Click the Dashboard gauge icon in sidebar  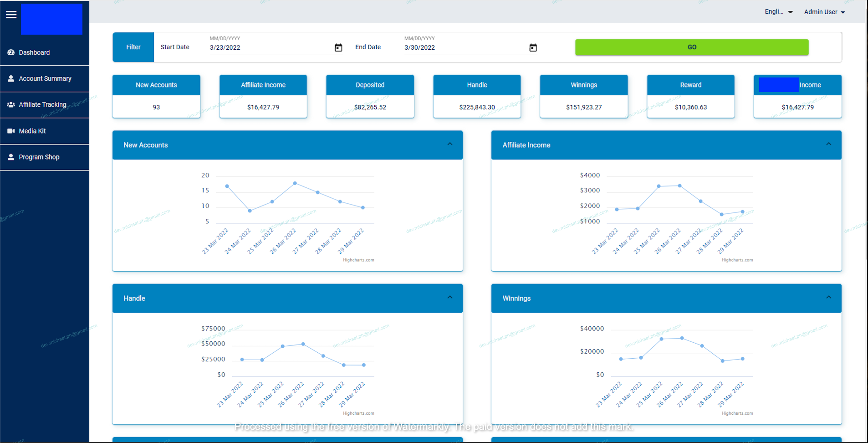pos(11,52)
